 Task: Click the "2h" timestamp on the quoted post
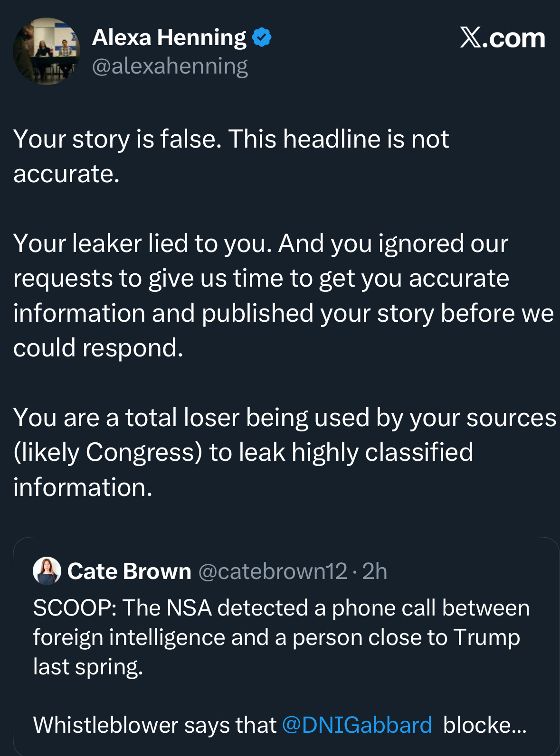(374, 571)
